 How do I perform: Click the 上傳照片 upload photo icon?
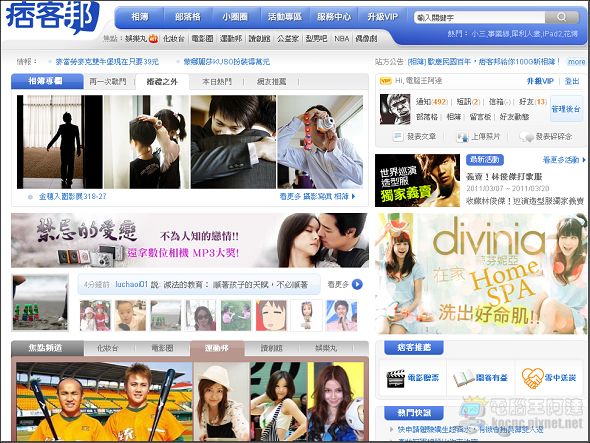(x=462, y=136)
